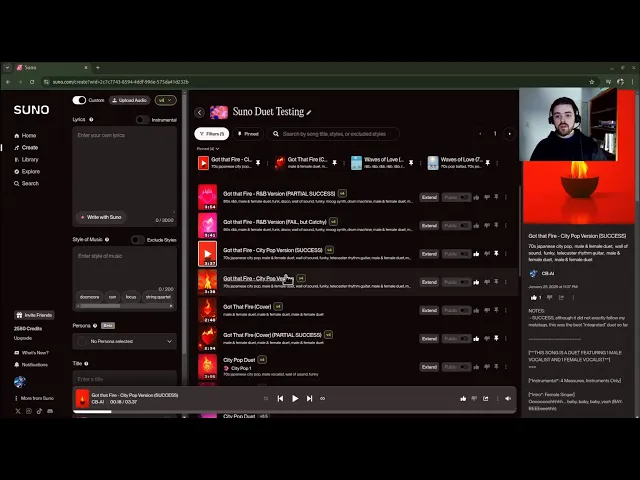The image size is (640, 480).
Task: Open Notifications in sidebar
Action: click(31, 364)
